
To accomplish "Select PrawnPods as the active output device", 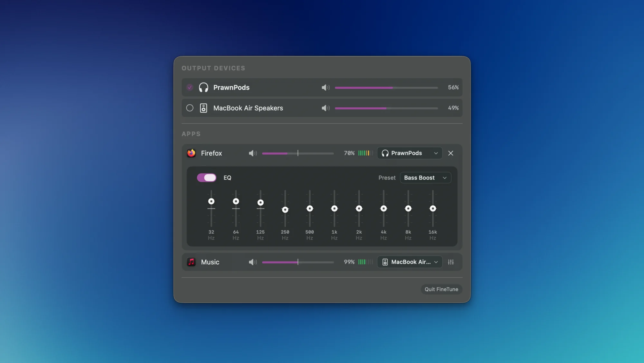I will click(190, 87).
